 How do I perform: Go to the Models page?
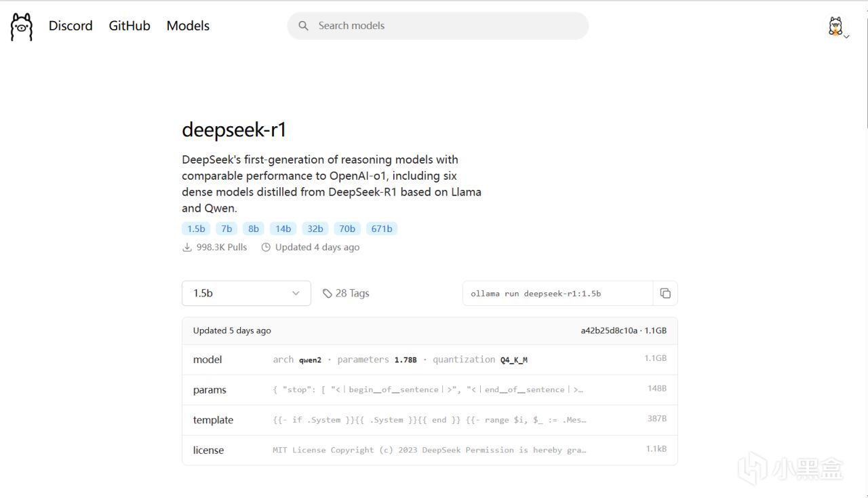(x=188, y=26)
